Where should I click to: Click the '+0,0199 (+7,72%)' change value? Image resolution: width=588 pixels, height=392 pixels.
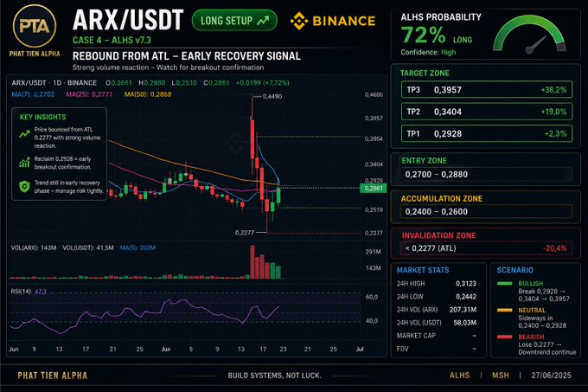point(263,82)
